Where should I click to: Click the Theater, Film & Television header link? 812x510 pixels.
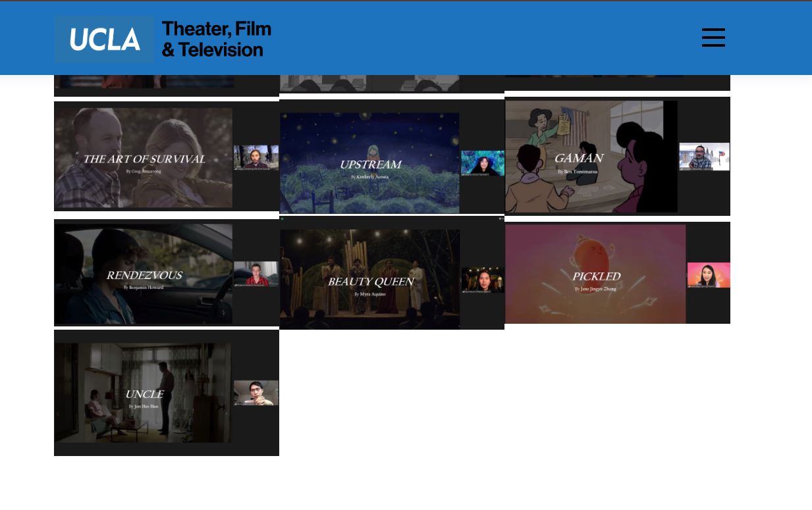(x=216, y=38)
